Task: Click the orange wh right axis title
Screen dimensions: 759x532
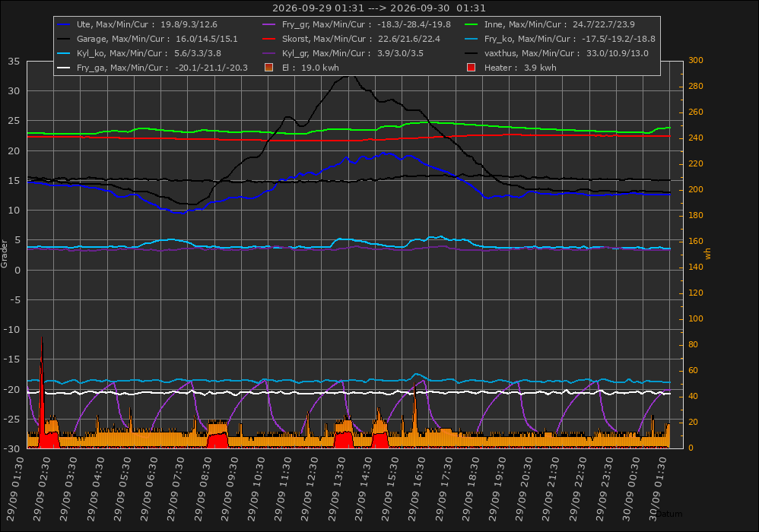Action: tap(708, 254)
